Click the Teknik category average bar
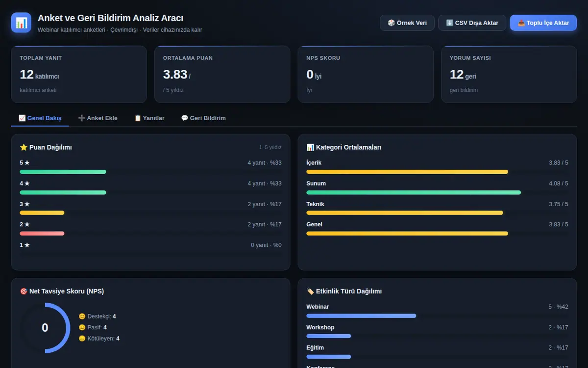Screen dimensions: 588x368 tap(405, 213)
